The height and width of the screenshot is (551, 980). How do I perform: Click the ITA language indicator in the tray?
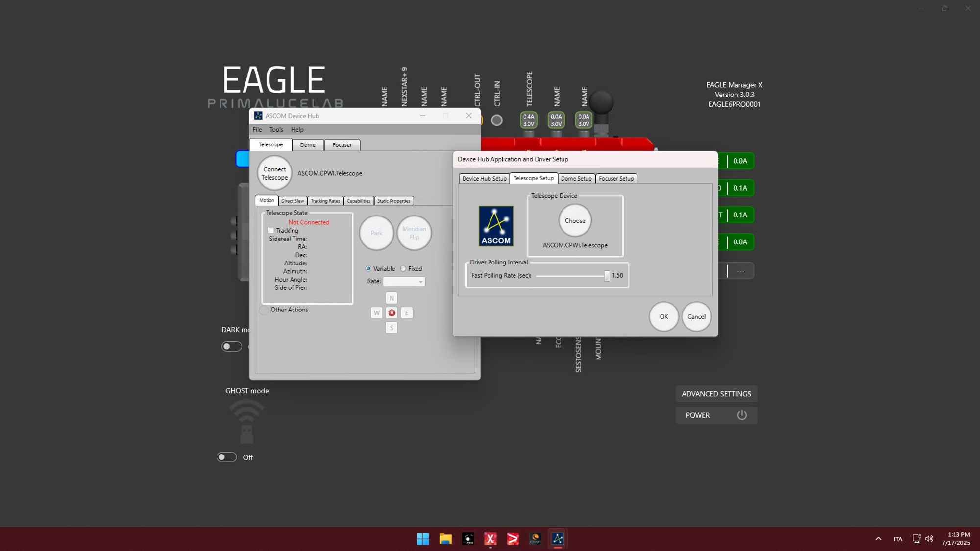(x=898, y=539)
